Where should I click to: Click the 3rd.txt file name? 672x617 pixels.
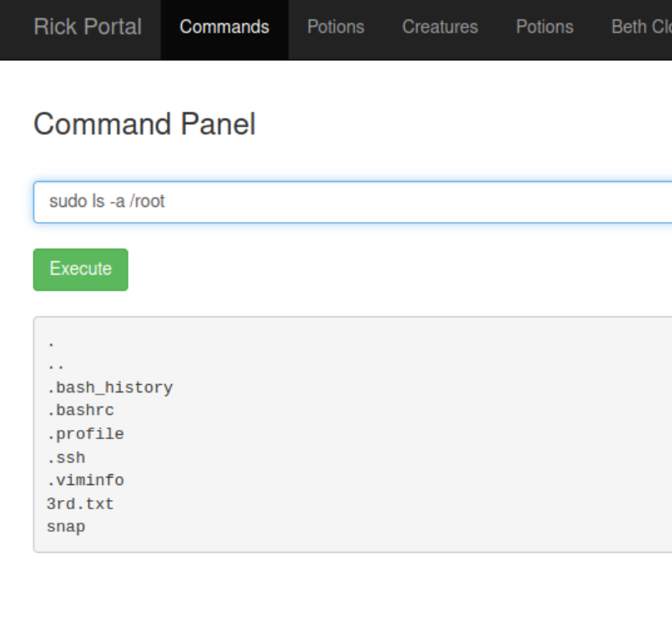coord(81,504)
